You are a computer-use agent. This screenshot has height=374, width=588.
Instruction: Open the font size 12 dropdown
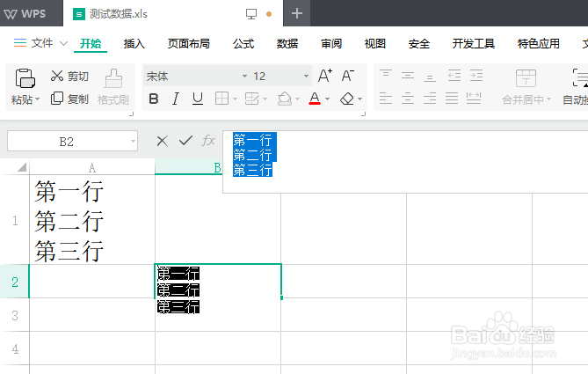click(x=306, y=77)
